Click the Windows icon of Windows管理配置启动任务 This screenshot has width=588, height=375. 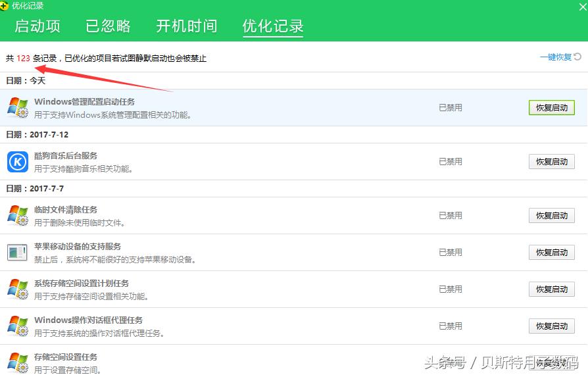pos(18,108)
